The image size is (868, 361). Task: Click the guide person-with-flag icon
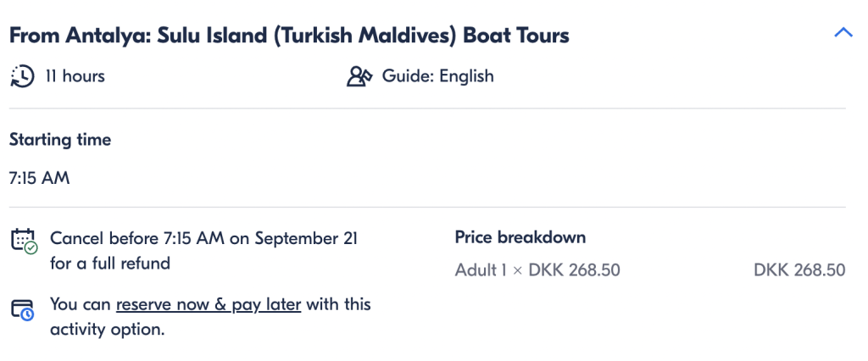click(x=359, y=76)
